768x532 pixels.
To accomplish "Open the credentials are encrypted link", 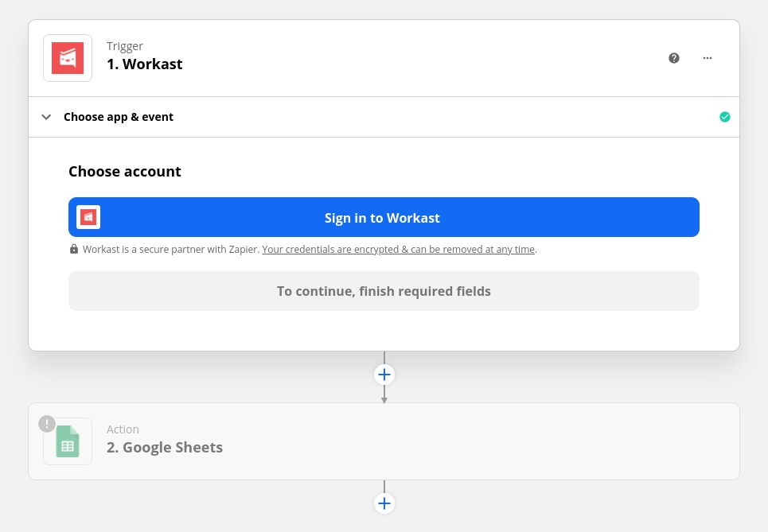I will point(398,249).
